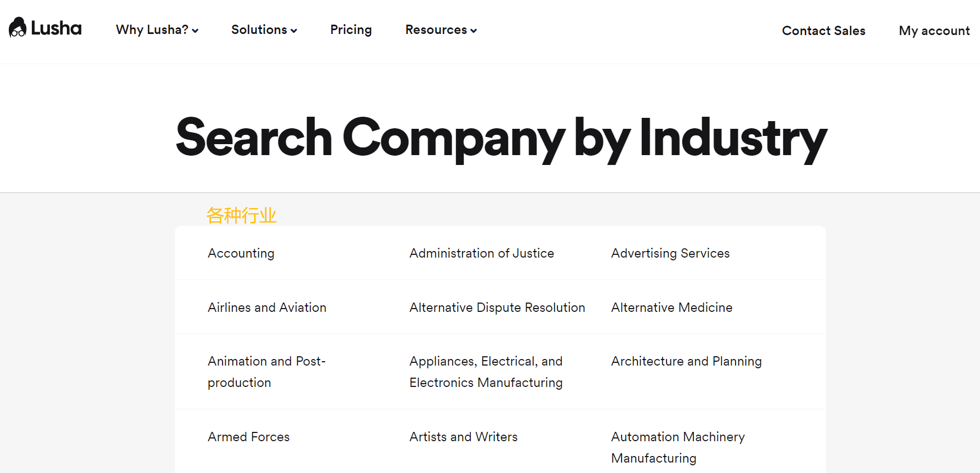Expand the Why Lusha? dropdown menu
This screenshot has height=473, width=980.
tap(157, 30)
